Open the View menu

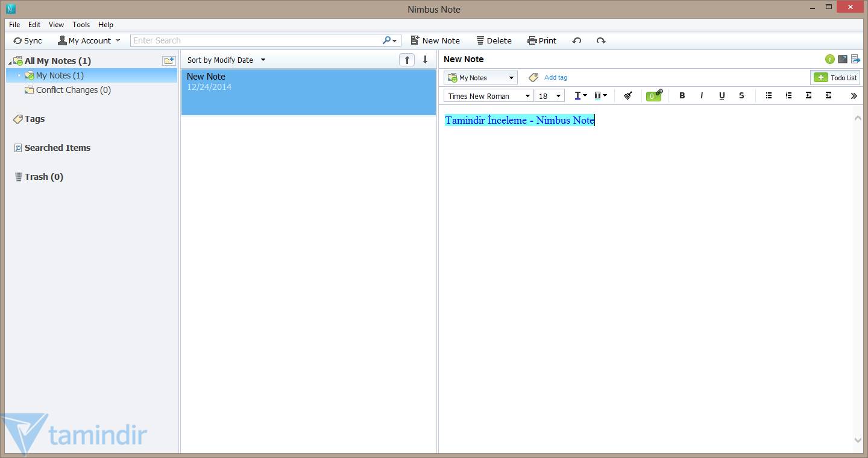[56, 25]
